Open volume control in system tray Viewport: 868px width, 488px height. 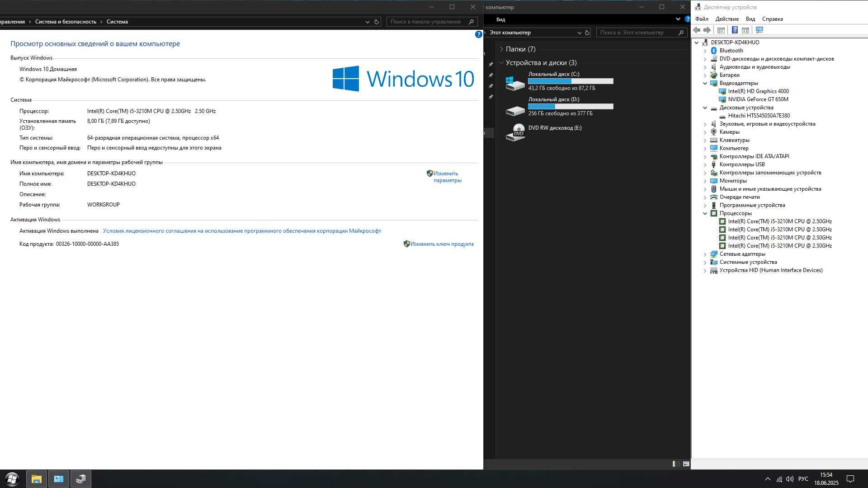pos(790,479)
